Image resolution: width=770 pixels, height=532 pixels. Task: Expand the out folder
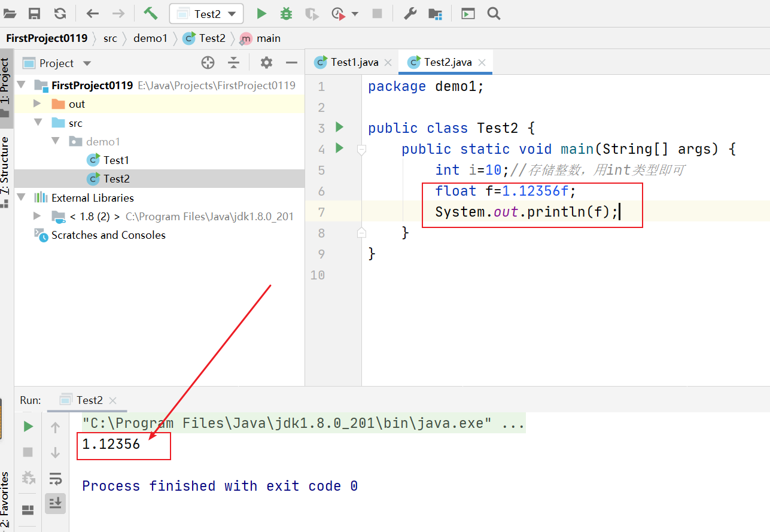pyautogui.click(x=37, y=104)
